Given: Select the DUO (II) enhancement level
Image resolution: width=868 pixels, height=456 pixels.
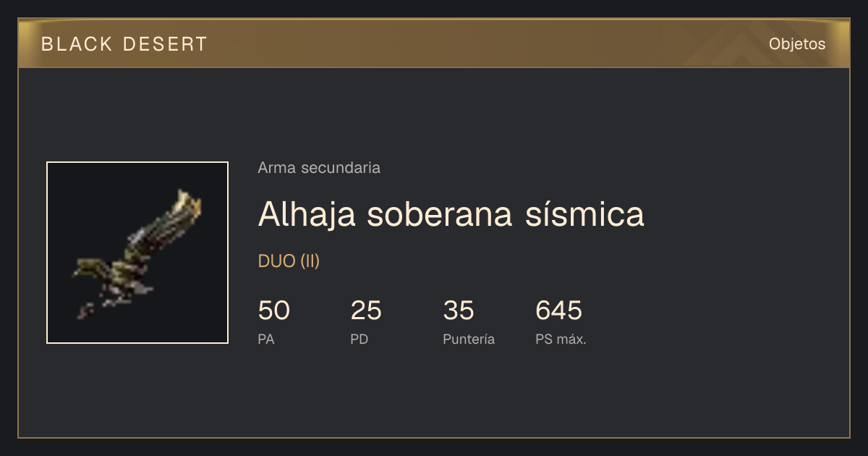Looking at the screenshot, I should [289, 261].
